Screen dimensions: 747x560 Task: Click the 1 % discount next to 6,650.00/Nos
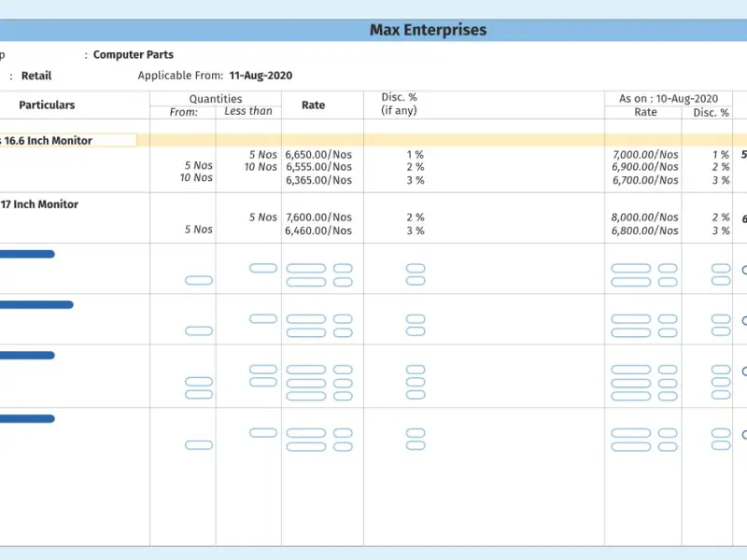coord(415,155)
